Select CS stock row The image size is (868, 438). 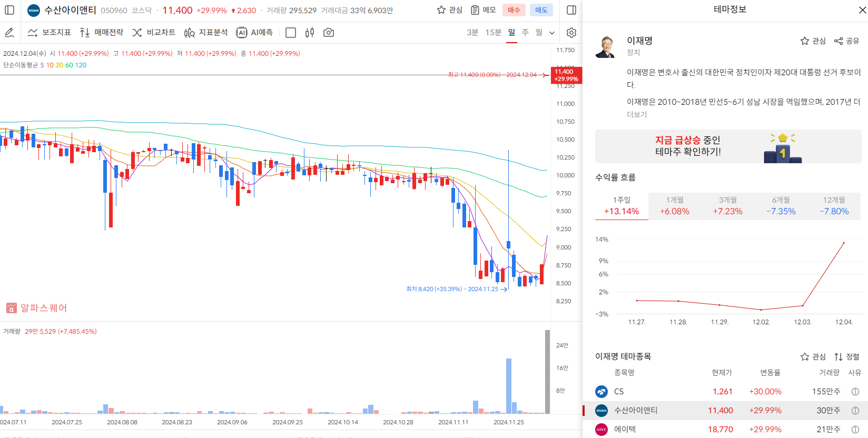[725, 392]
